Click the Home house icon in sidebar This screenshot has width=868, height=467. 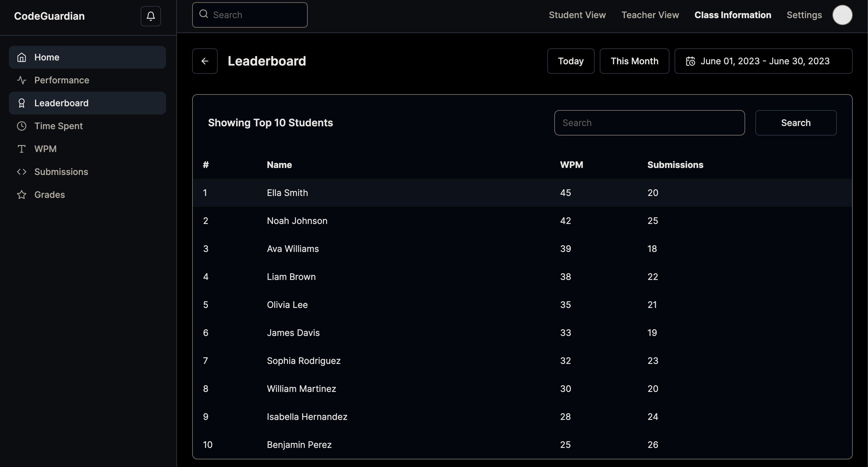22,57
